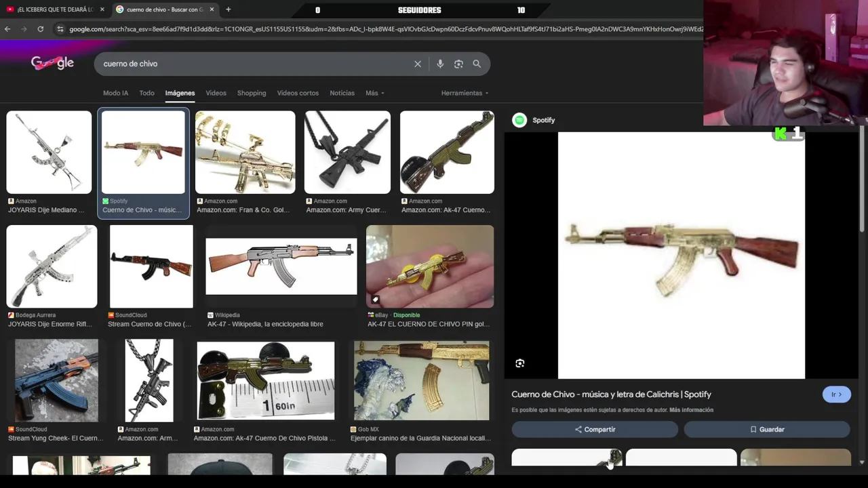Open the JOYARIS Dije Mediano silver pendant thumbnail
Viewport: 868px width, 488px height.
tap(49, 152)
